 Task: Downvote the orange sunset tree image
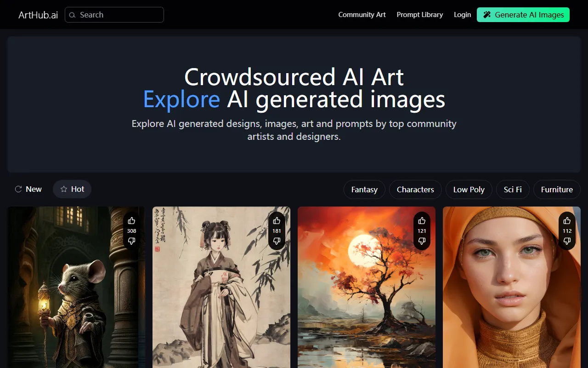(422, 241)
